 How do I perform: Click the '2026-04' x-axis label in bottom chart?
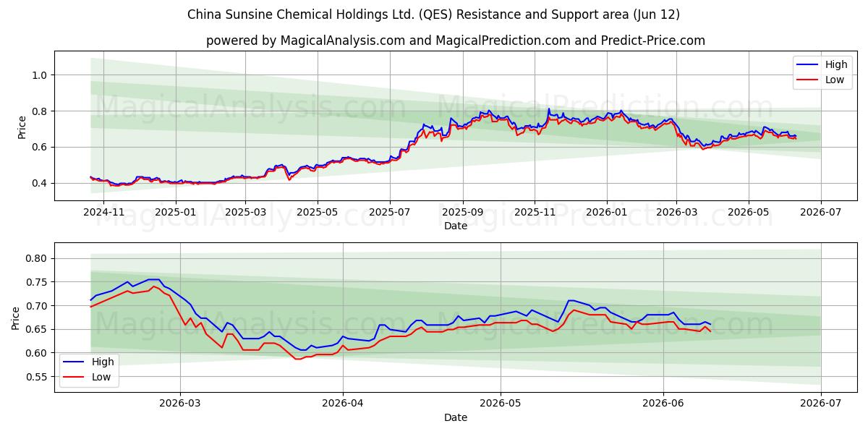[342, 404]
